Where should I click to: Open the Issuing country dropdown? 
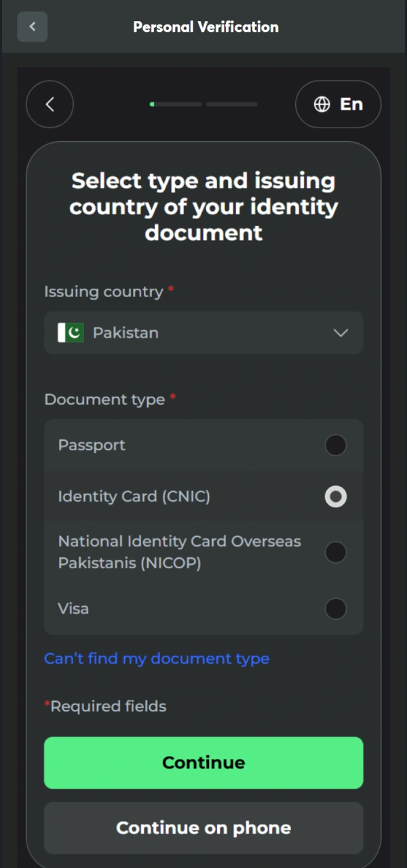tap(203, 333)
